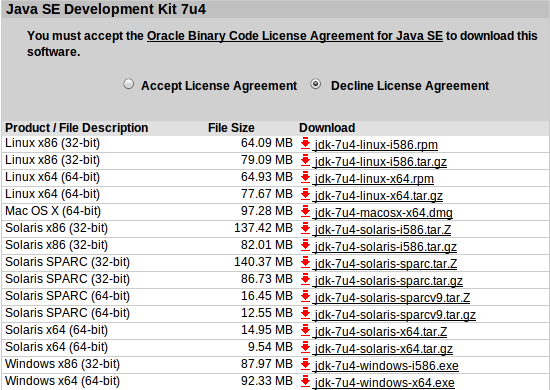Click the 14.95 MB file size

coord(267,330)
